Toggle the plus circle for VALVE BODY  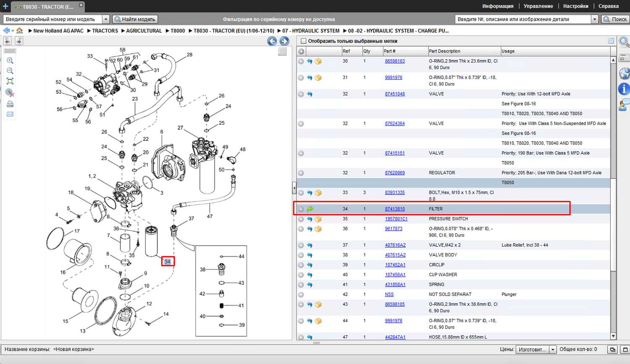[x=301, y=255]
